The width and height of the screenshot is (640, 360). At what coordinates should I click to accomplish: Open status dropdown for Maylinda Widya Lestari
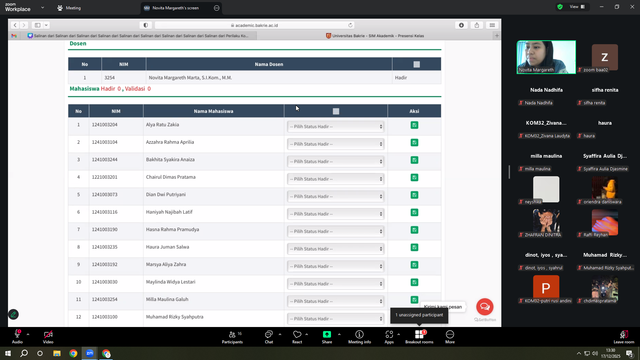336,284
